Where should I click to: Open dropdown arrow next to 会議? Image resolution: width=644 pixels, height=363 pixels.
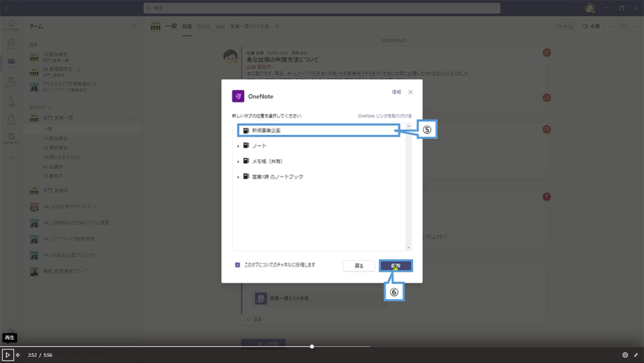point(610,26)
